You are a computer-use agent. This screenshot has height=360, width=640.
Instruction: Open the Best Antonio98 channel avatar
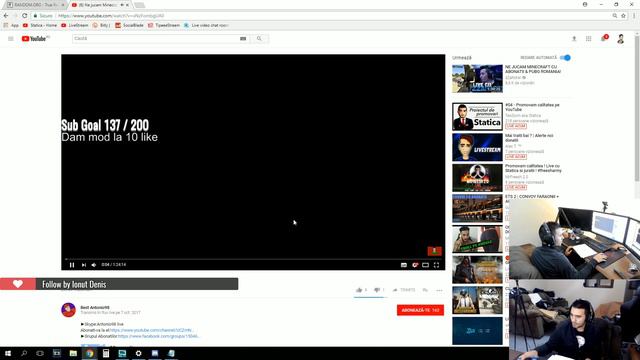68,310
